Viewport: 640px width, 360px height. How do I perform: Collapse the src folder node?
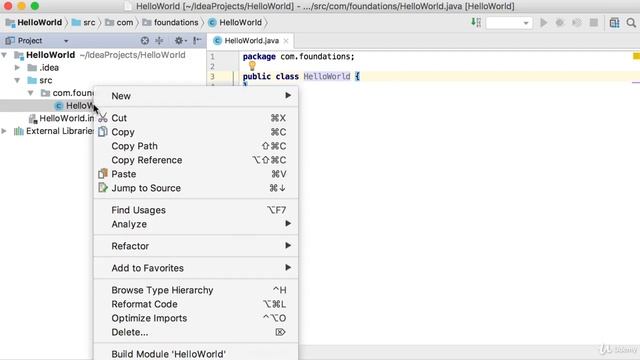(18, 80)
